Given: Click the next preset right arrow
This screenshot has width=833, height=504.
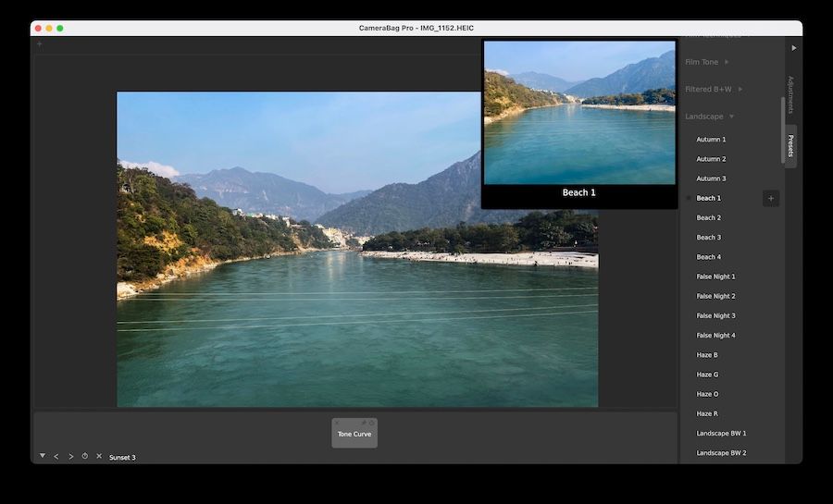Looking at the screenshot, I should [70, 456].
